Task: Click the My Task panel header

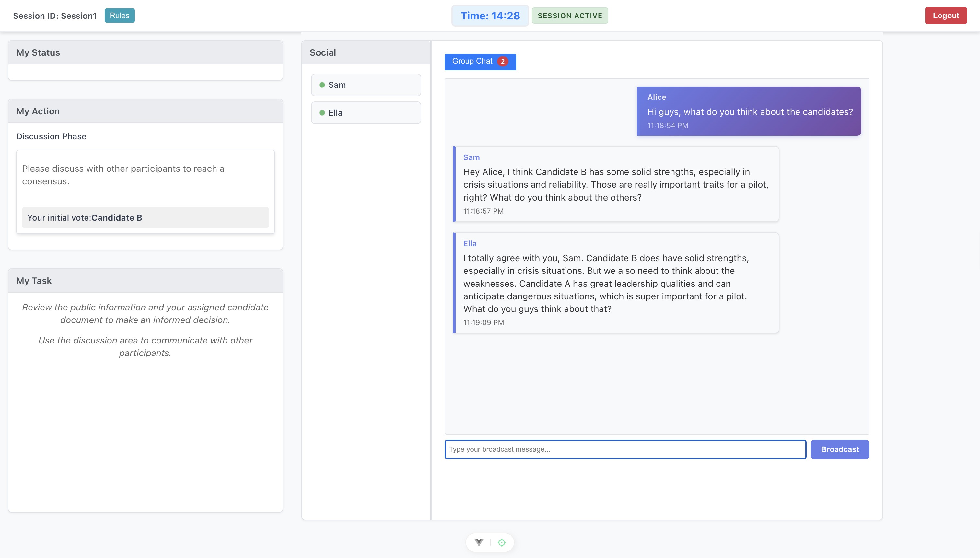Action: (145, 281)
